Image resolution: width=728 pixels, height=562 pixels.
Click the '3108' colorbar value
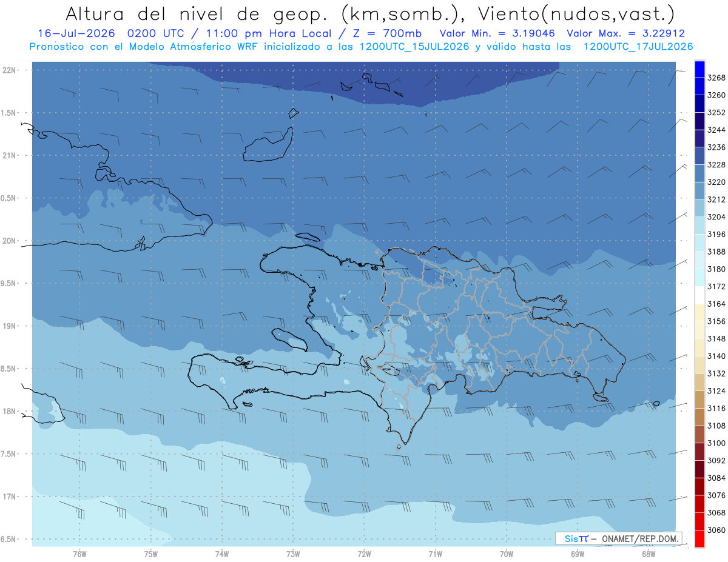(x=716, y=426)
